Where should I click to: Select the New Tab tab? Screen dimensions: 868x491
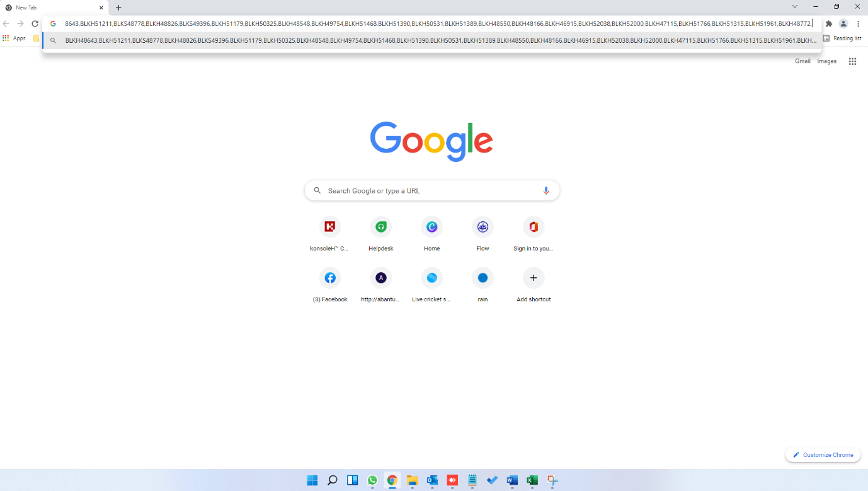click(55, 8)
